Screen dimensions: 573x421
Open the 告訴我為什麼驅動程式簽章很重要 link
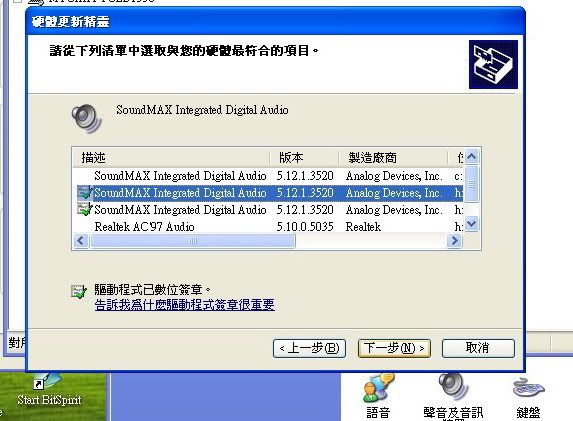[x=185, y=305]
